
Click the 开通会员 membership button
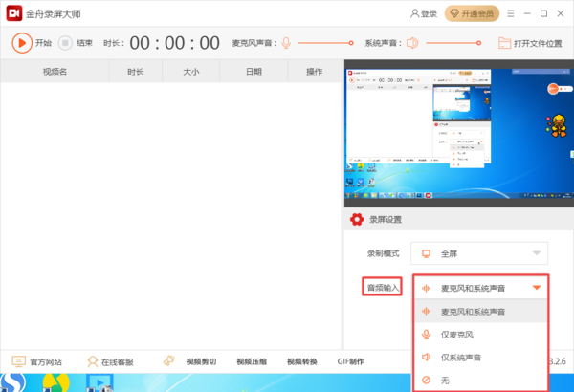[472, 13]
